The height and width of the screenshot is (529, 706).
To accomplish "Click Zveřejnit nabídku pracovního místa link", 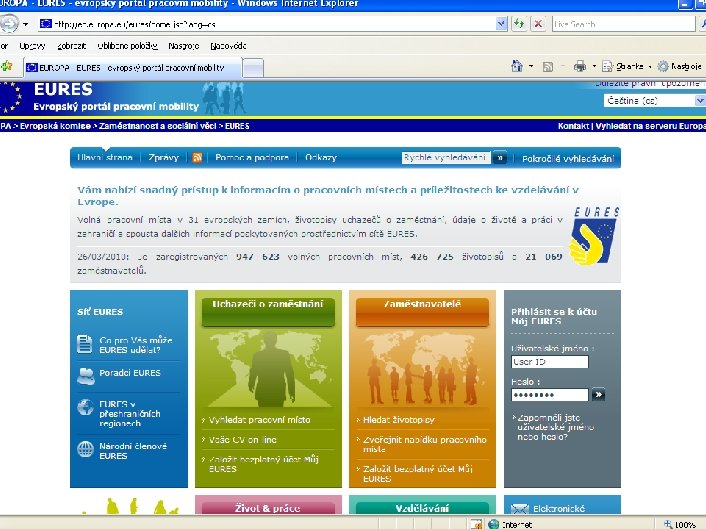I will 425,444.
